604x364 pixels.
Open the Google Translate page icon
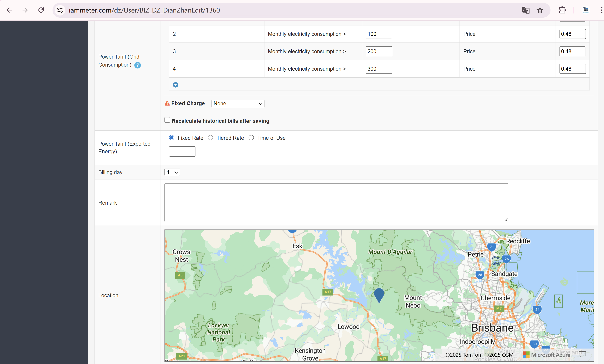point(526,10)
